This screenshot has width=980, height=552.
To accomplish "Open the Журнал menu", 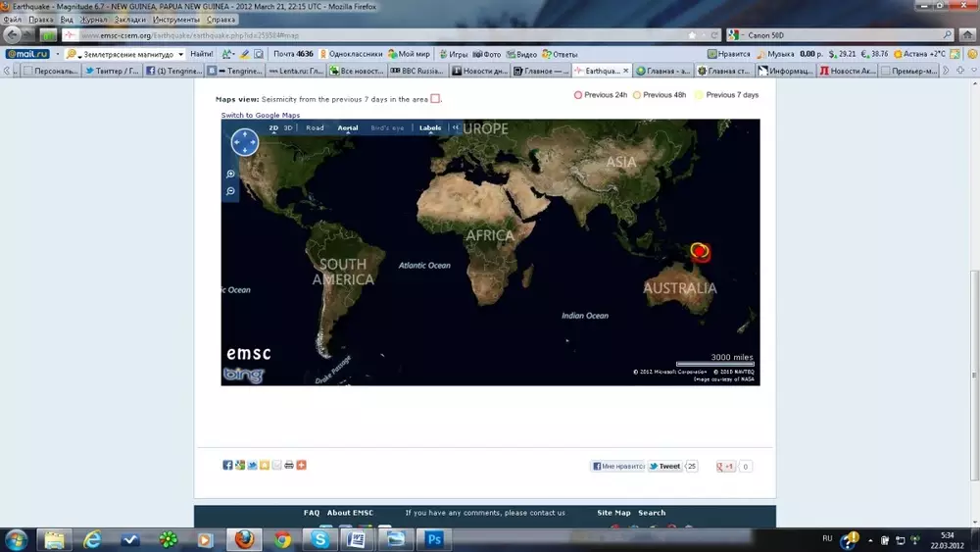I will (94, 20).
